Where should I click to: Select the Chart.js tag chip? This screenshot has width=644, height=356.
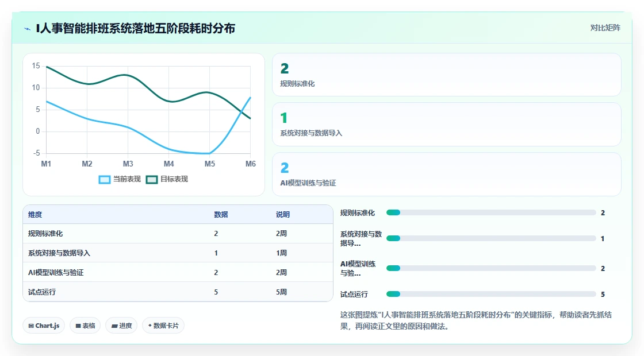pos(44,326)
